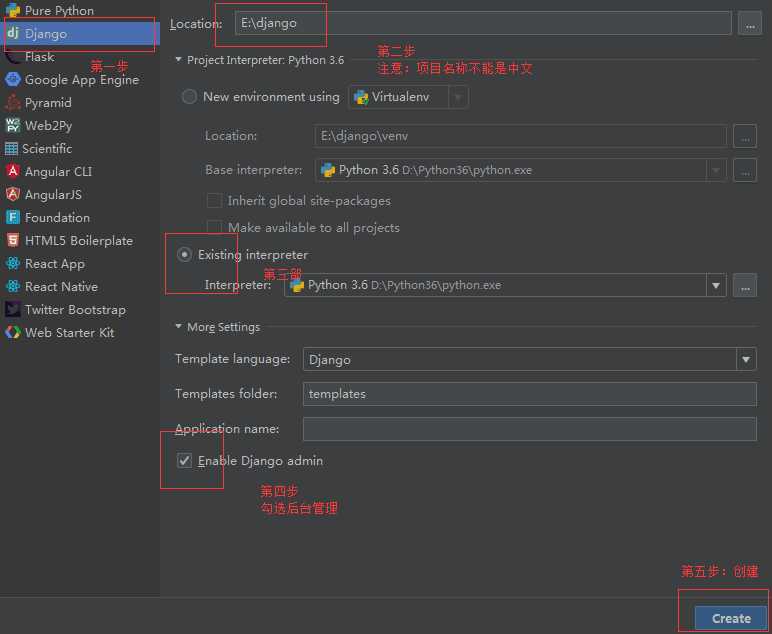
Task: Browse for project Location folder
Action: 749,24
